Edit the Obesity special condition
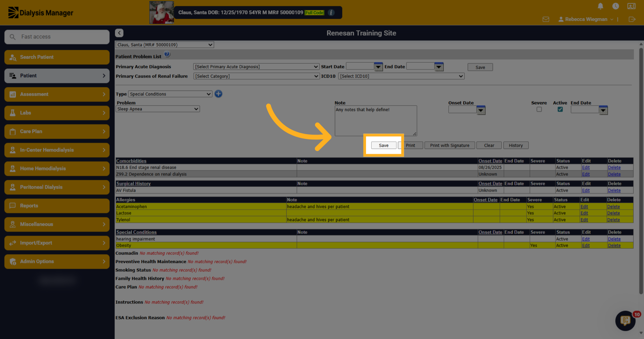The width and height of the screenshot is (644, 339). point(586,246)
